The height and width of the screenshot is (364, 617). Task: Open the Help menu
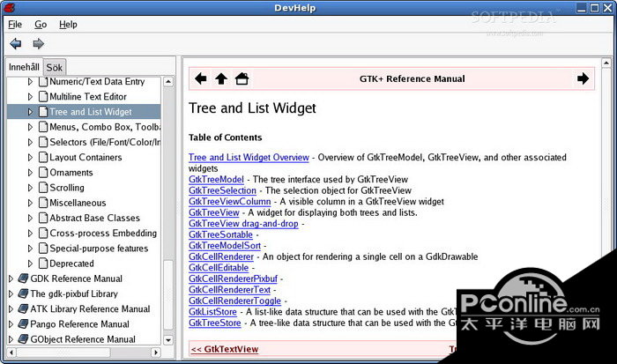68,25
